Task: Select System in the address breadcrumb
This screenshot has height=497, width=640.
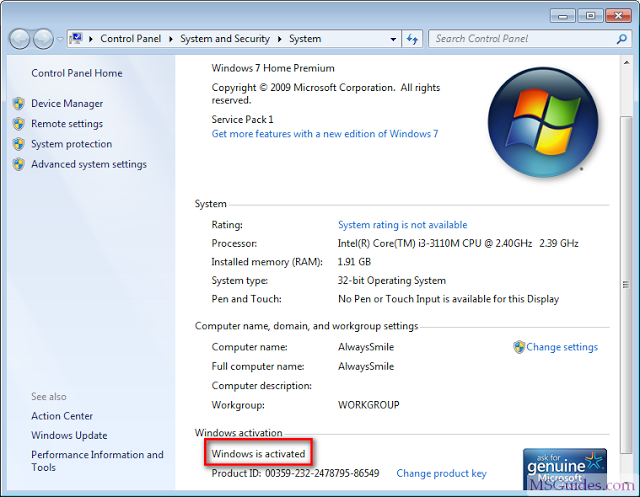Action: (x=305, y=39)
